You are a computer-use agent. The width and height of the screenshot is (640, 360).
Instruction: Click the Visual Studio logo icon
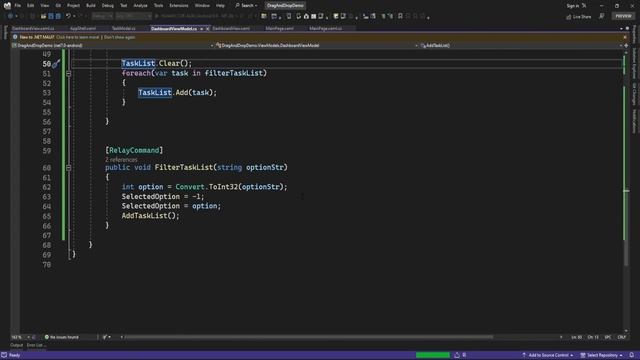point(7,6)
